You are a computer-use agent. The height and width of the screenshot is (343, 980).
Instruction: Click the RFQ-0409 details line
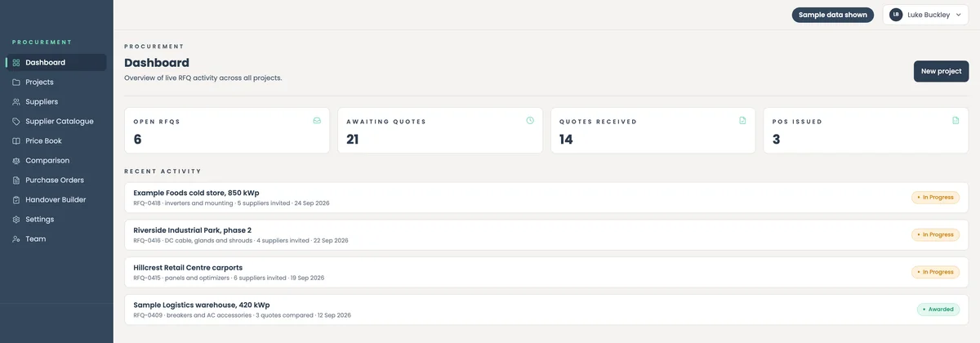[x=242, y=315]
